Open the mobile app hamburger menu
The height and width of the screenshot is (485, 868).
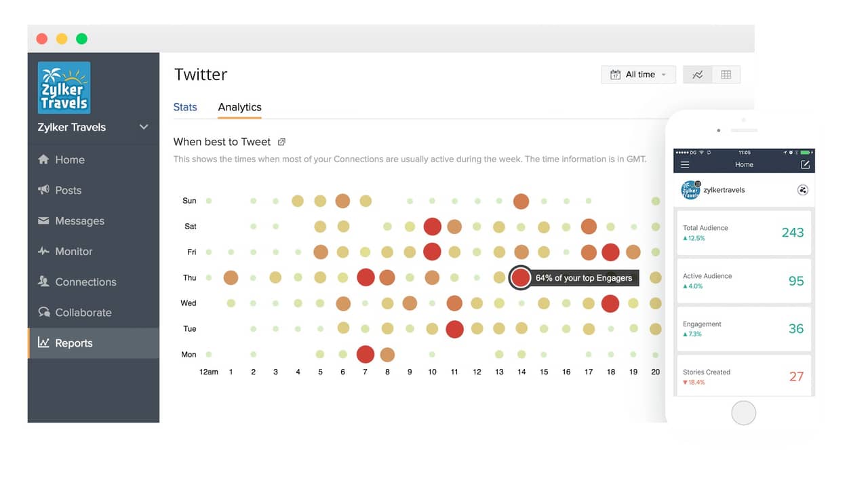click(x=686, y=164)
